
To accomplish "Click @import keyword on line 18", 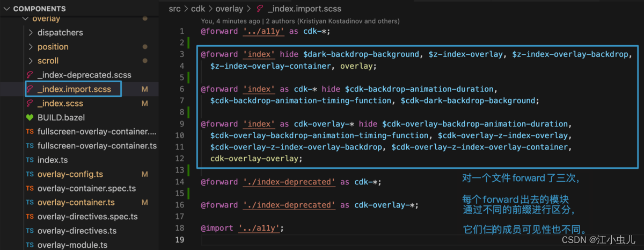I will pos(217,228).
